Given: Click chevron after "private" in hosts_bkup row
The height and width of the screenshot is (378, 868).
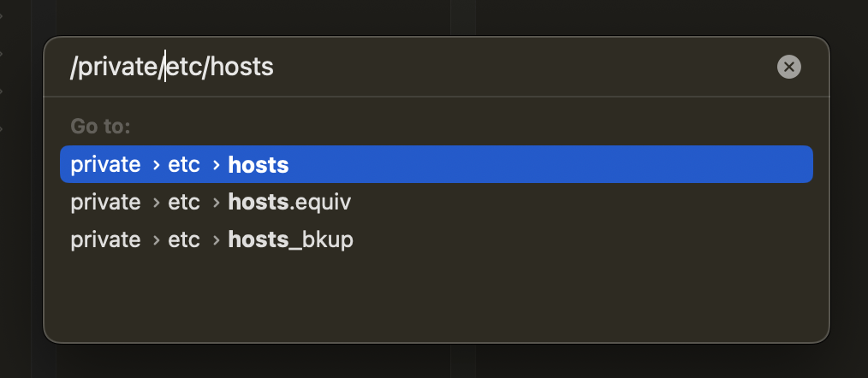Looking at the screenshot, I should (156, 240).
